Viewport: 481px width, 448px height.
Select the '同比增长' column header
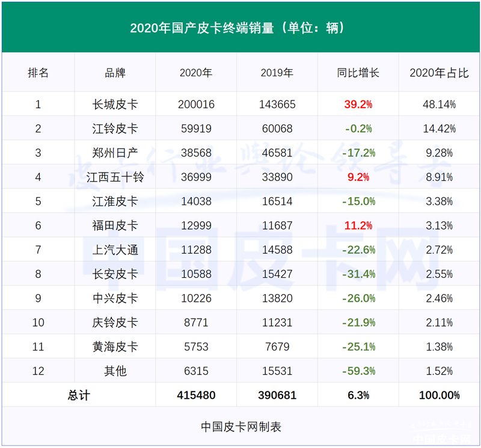point(358,73)
